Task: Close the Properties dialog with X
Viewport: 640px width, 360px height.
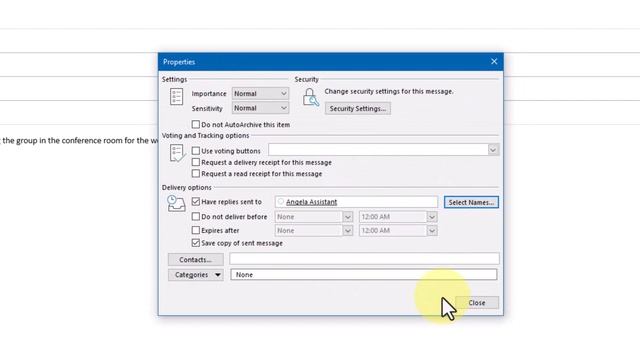Action: [x=494, y=62]
